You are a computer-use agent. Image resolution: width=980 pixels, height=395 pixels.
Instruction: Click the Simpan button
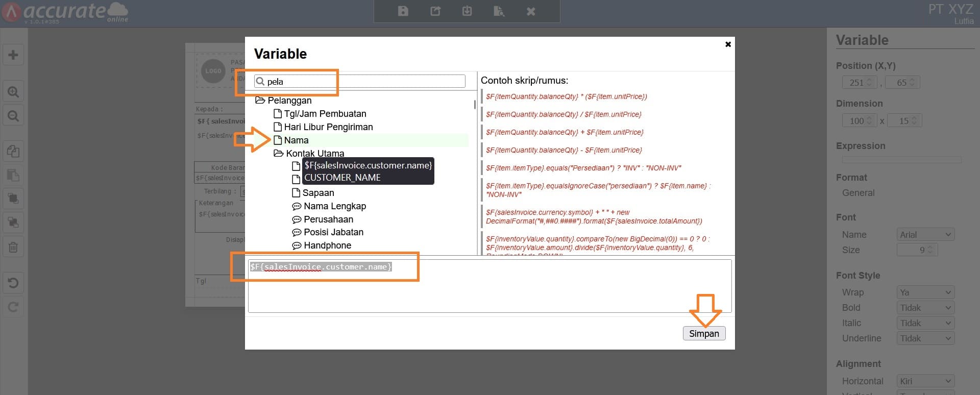coord(703,334)
